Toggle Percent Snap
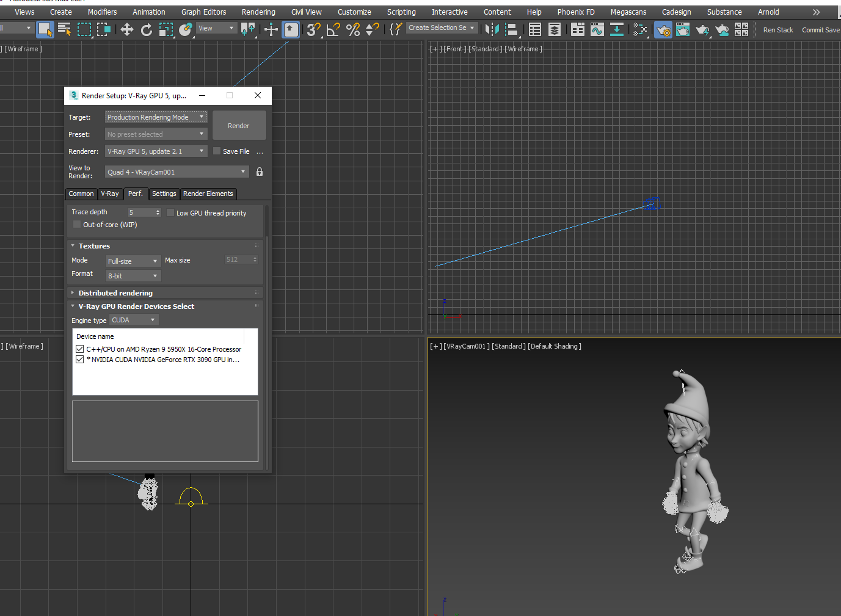Screen dimensions: 841x616 click(x=353, y=29)
